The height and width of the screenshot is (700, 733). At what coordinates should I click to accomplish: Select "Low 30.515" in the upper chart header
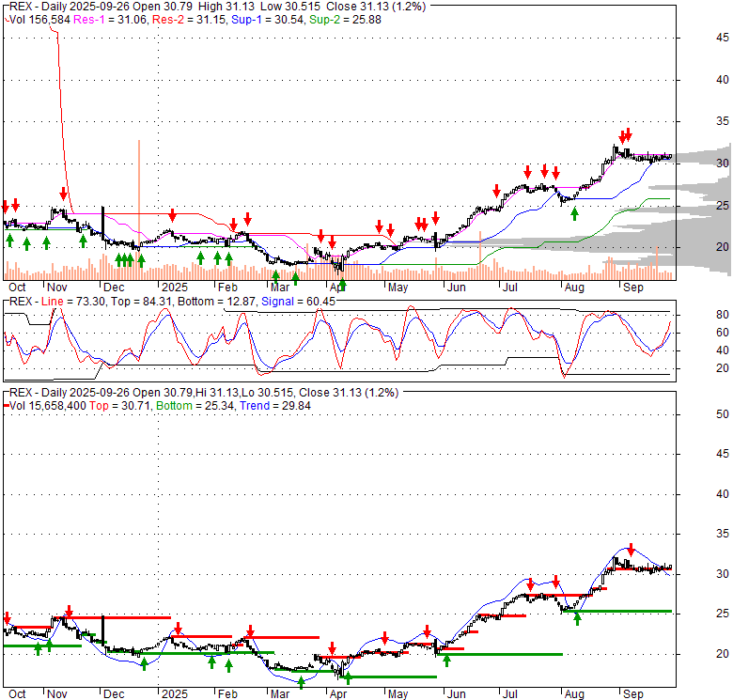(290, 7)
